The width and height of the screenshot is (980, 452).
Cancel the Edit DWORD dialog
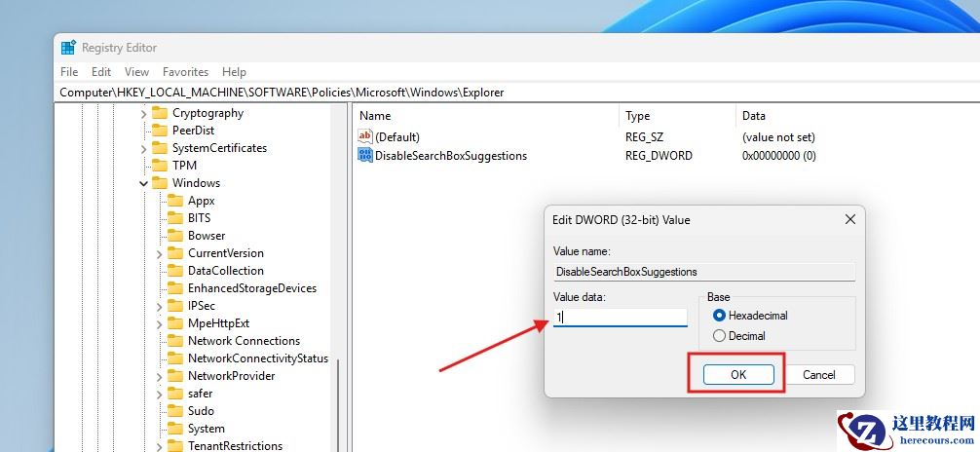818,374
